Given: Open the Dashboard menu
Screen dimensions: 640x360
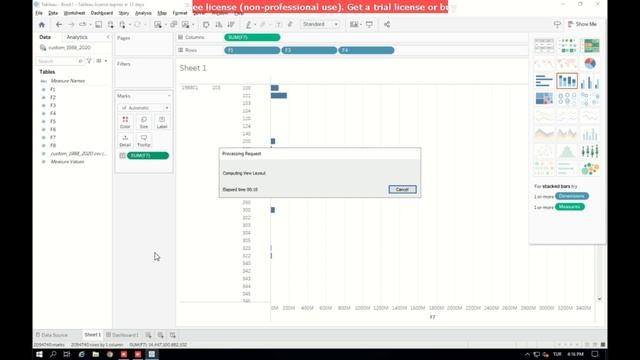Looking at the screenshot, I should point(102,13).
